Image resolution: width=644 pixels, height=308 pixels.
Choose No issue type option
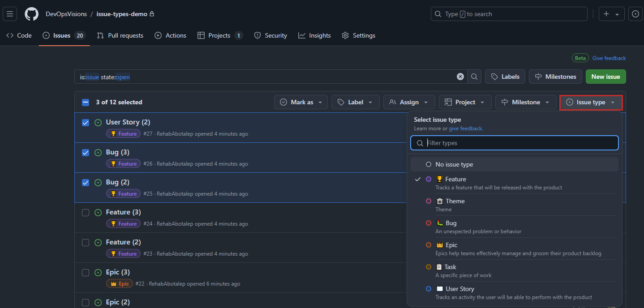pyautogui.click(x=515, y=164)
